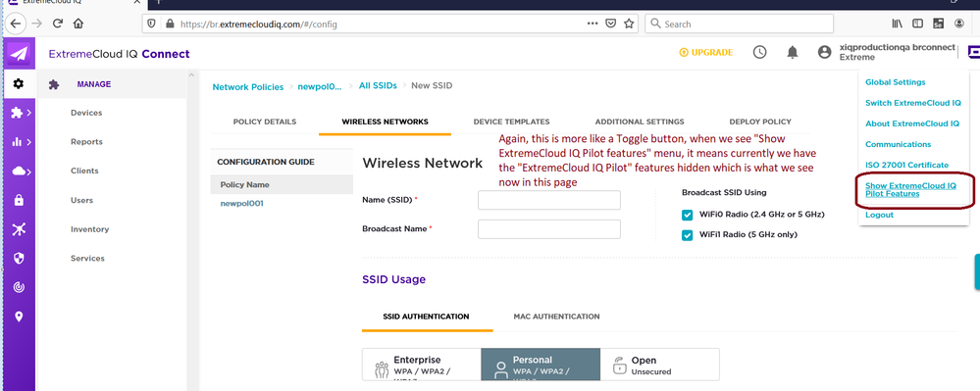Click the Network Policies breadcrumb link
Viewport: 980px width, 391px height.
point(248,87)
